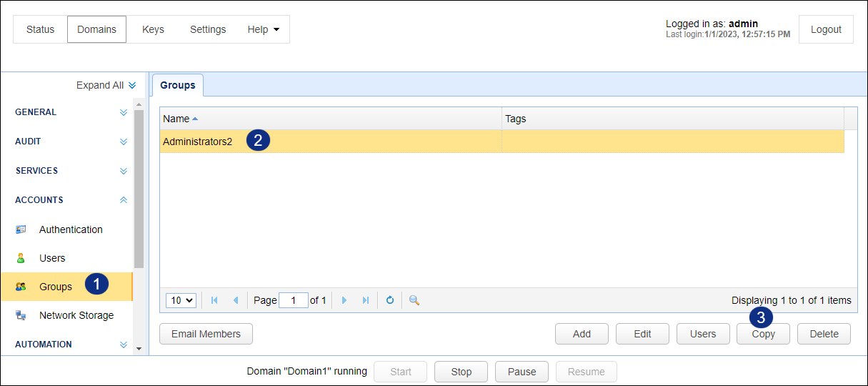The image size is (868, 386).
Task: Click the sidebar scroll up arrow
Action: (139, 104)
